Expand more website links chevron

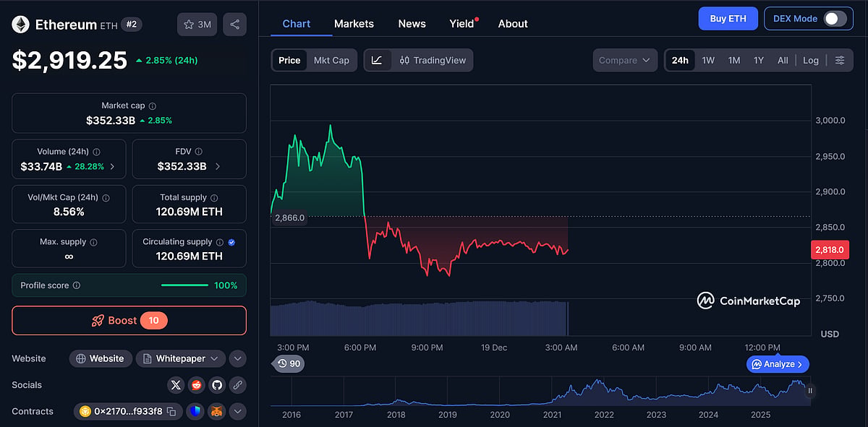pyautogui.click(x=238, y=358)
